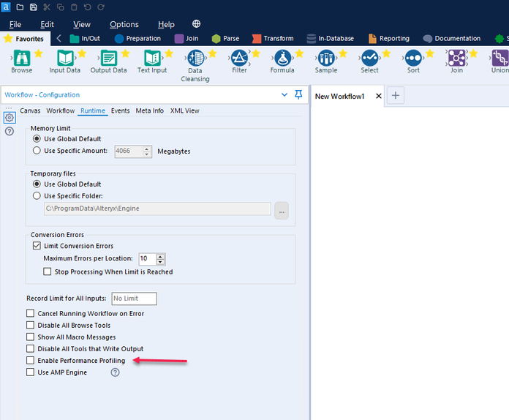Browse for temporary folder with ellipsis button
Screen dimensions: 509x420
click(x=282, y=211)
